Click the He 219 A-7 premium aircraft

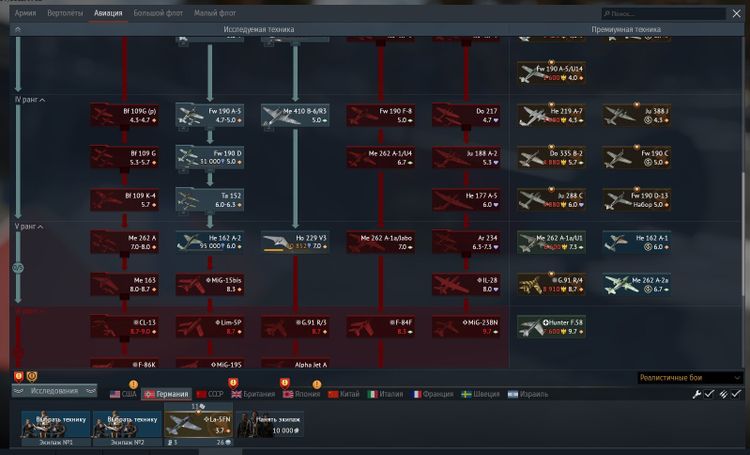551,115
